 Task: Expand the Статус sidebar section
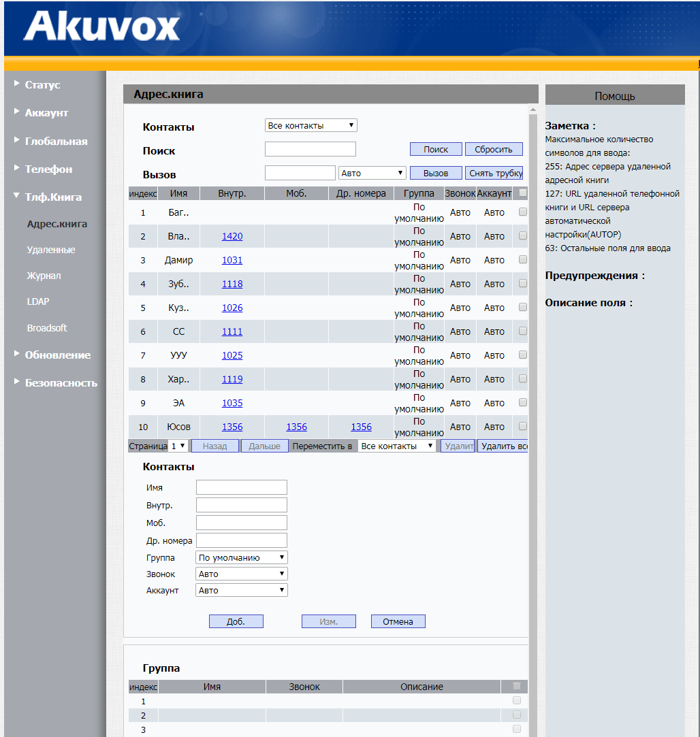pos(42,84)
